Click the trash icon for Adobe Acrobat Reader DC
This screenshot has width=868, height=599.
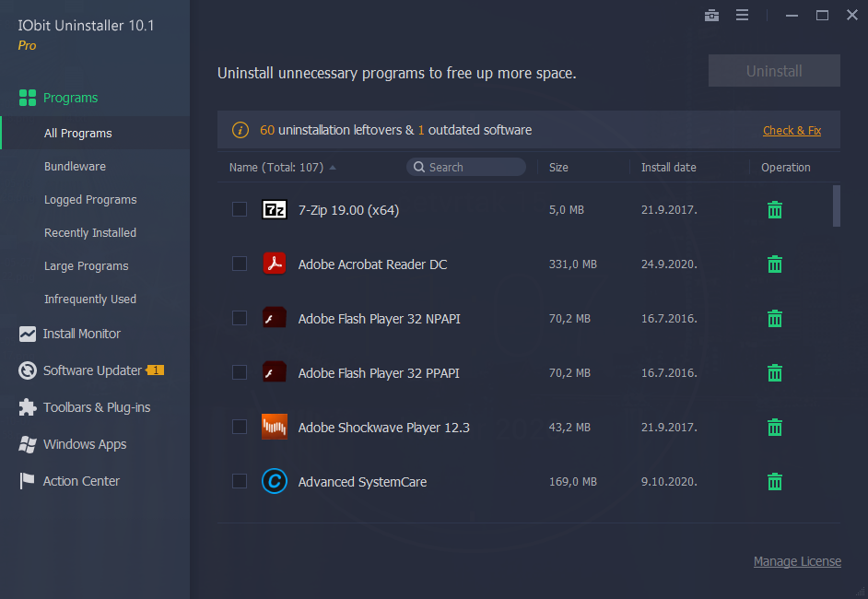point(774,264)
